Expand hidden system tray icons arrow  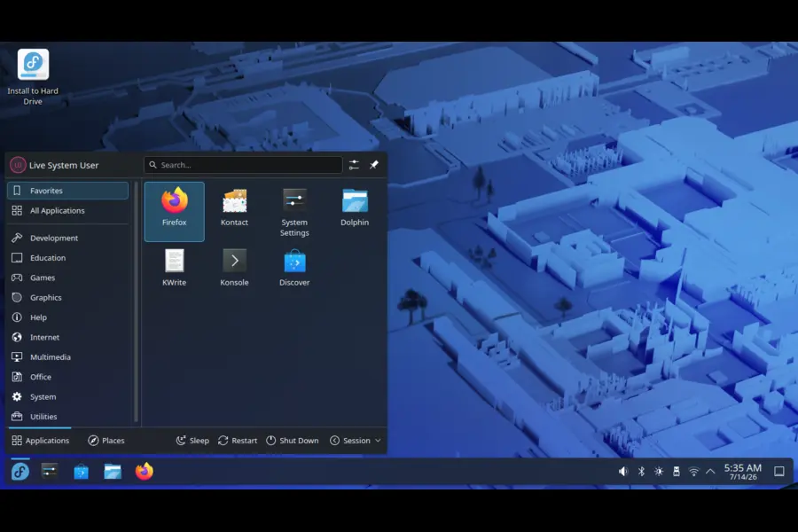point(710,472)
